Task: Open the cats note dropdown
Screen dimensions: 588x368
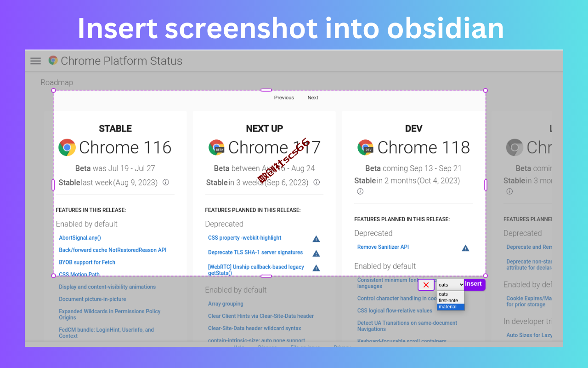Action: coord(451,285)
